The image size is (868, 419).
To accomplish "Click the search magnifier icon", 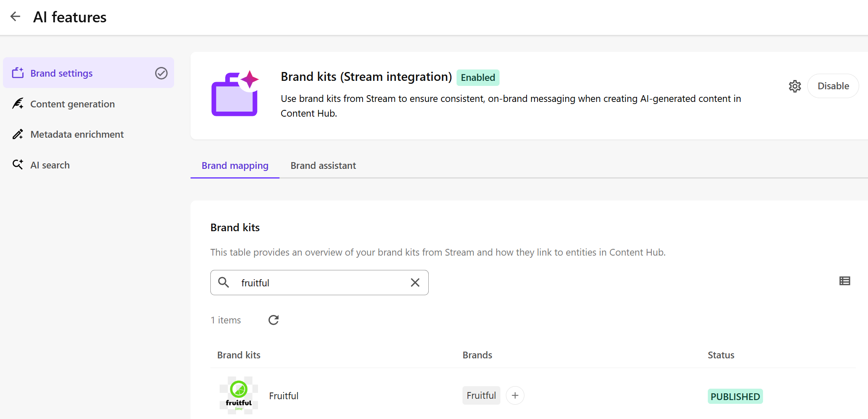I will click(224, 282).
